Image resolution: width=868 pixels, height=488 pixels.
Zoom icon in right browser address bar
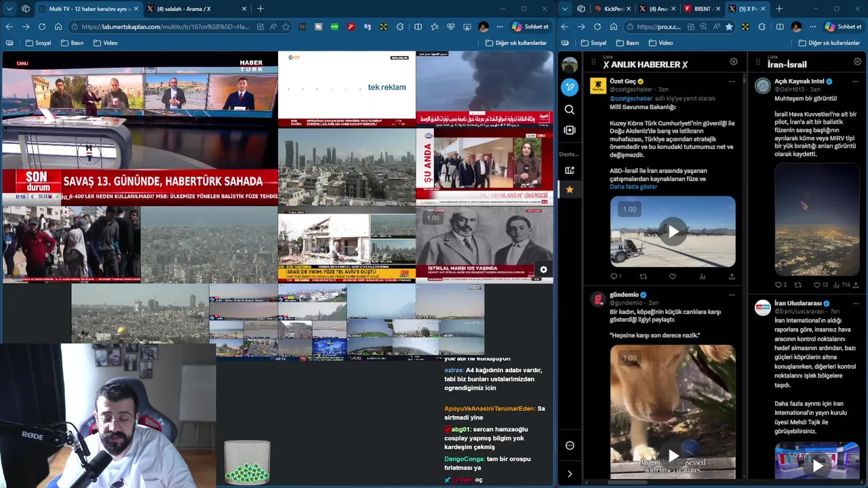coord(703,26)
